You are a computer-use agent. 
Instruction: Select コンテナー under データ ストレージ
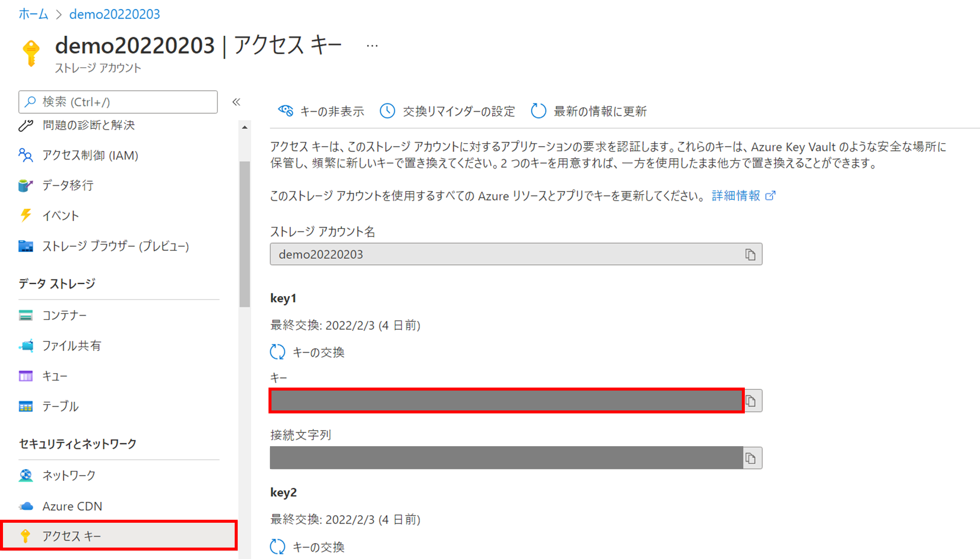[64, 315]
